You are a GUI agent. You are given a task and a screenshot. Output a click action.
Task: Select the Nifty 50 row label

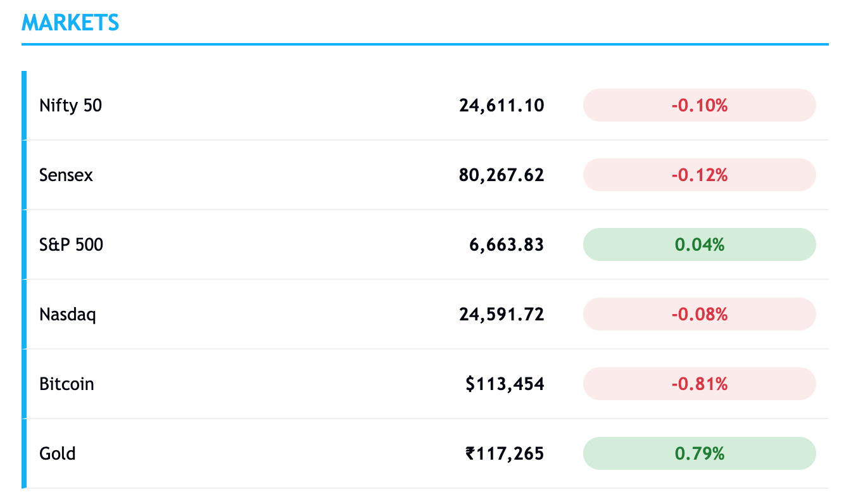point(70,105)
